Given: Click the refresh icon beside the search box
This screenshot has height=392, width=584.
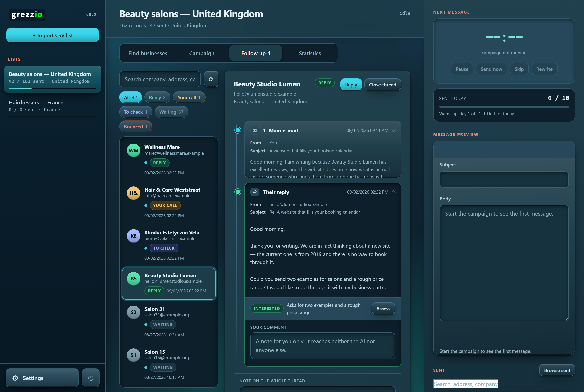Looking at the screenshot, I should (211, 79).
